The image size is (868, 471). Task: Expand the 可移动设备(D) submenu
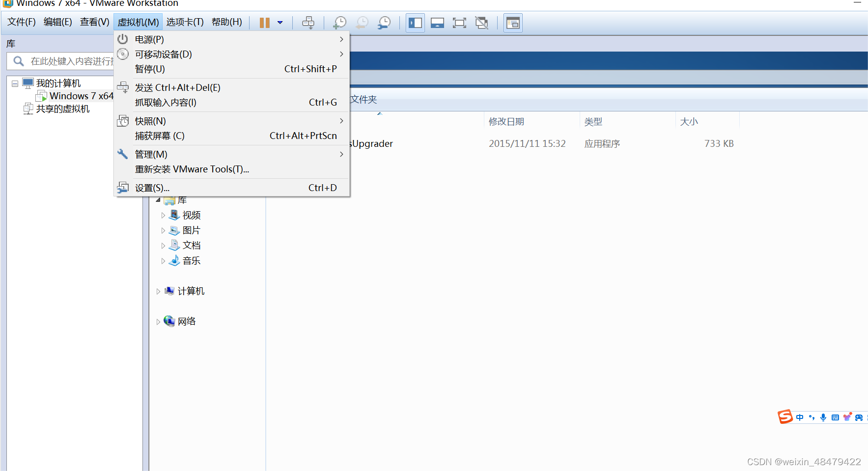(231, 54)
